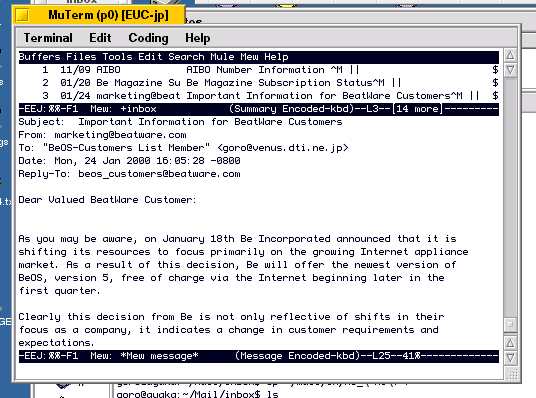Click the beos_customers@beatware.com reply-to address
536x398 pixels.
coord(159,174)
